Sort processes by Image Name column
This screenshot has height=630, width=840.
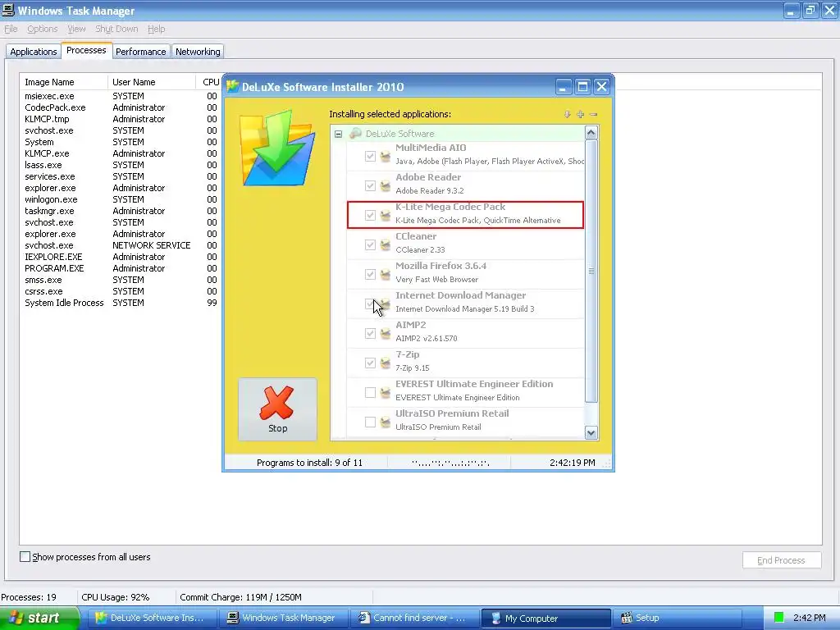(63, 82)
